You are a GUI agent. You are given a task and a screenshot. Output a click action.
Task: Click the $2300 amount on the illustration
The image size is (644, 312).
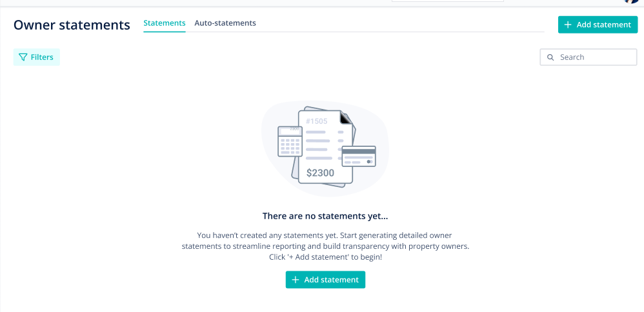(320, 173)
